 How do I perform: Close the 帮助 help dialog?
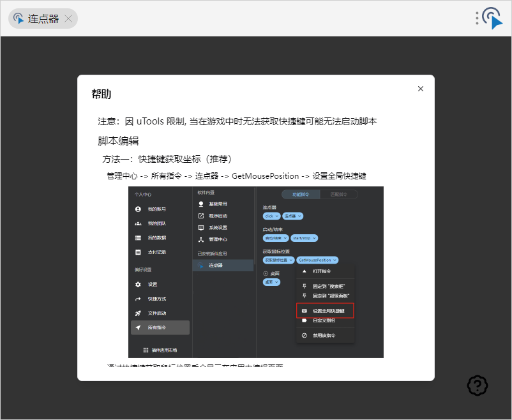pos(420,89)
